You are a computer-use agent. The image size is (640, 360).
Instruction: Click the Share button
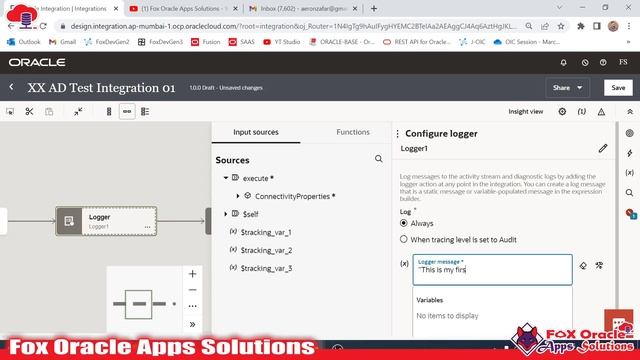[561, 88]
